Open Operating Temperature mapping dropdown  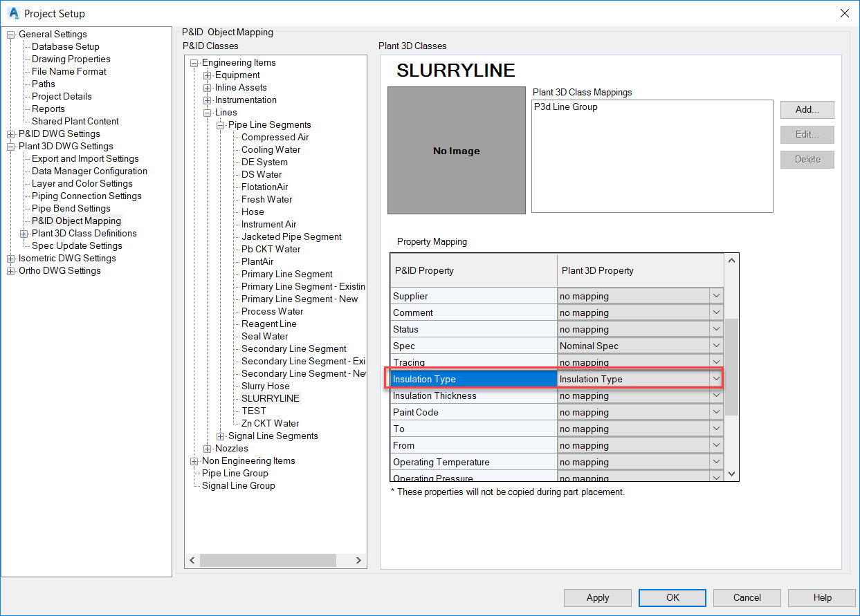(x=716, y=462)
